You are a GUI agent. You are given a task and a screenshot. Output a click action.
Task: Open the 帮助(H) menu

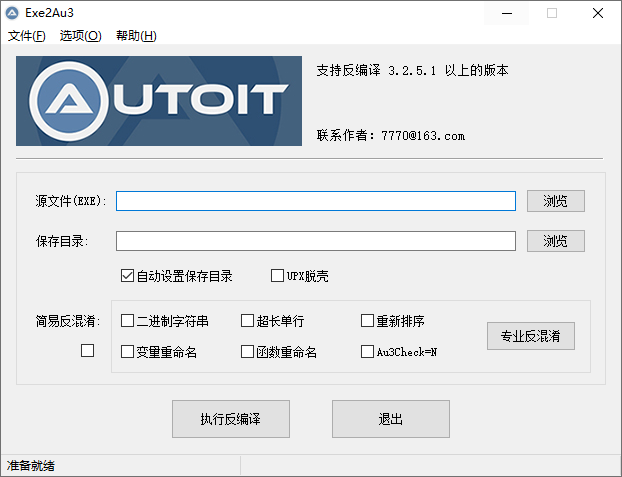[x=136, y=36]
